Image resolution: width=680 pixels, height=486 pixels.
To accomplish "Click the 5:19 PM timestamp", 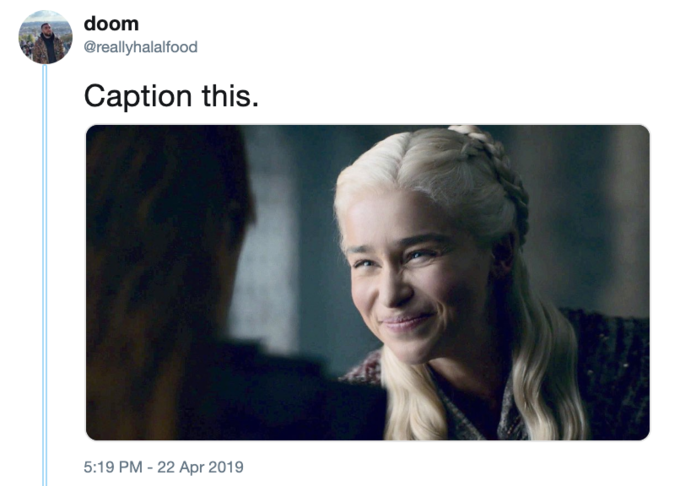I will (x=113, y=467).
